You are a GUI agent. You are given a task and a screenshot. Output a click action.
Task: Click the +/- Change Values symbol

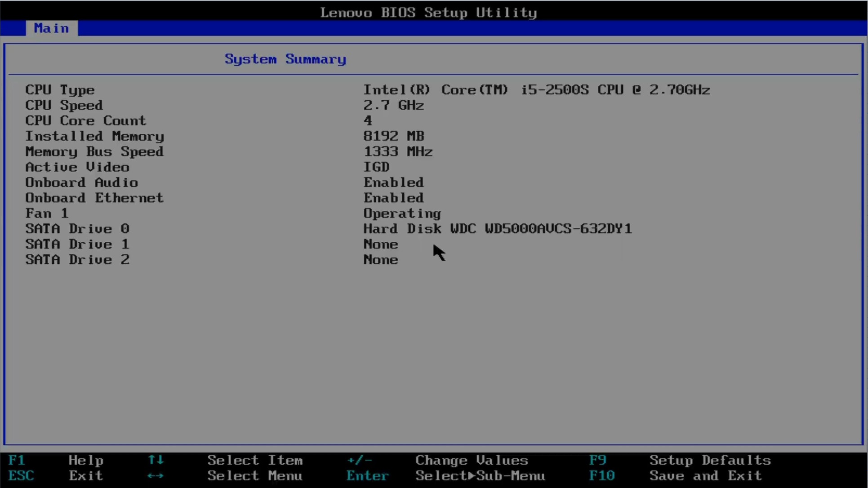pyautogui.click(x=359, y=460)
